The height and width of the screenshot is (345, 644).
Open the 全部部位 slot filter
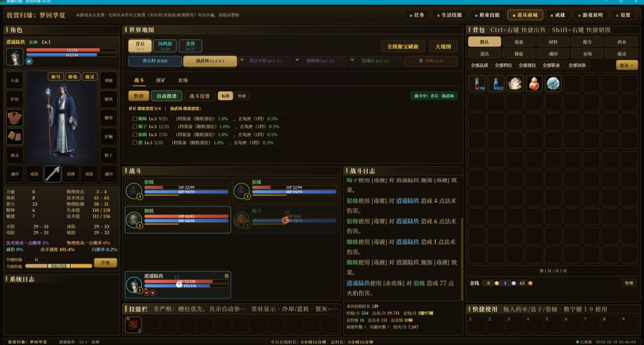[x=527, y=66]
